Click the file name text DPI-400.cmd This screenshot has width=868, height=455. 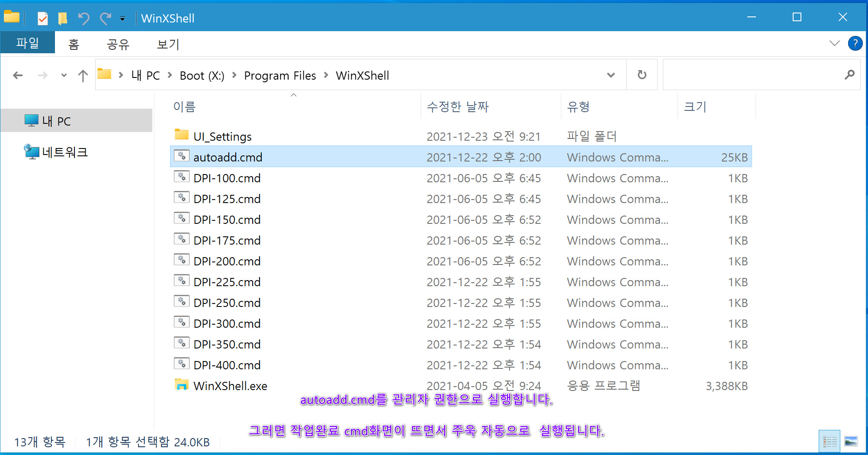pyautogui.click(x=227, y=365)
